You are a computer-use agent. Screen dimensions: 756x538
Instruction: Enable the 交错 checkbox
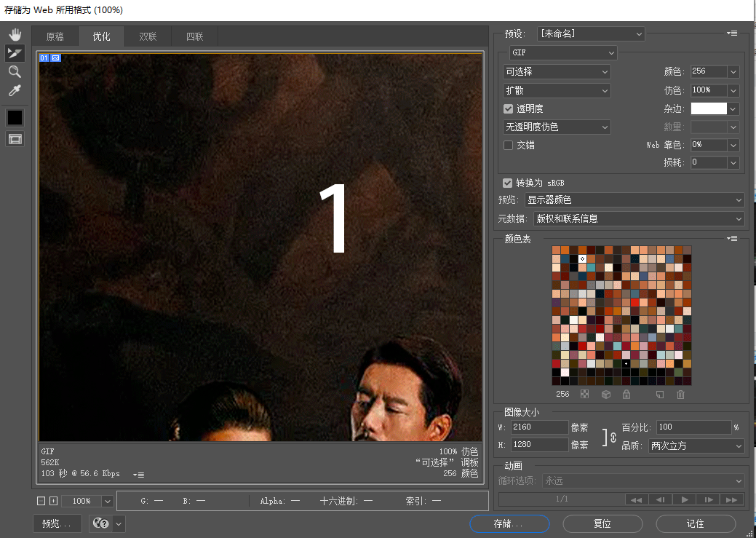pos(509,145)
